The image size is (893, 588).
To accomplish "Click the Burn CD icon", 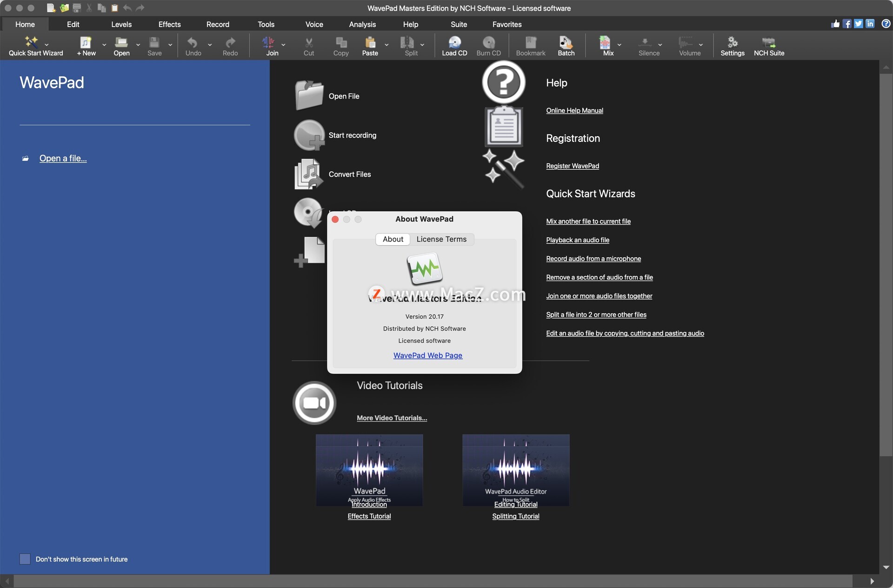I will pos(489,42).
